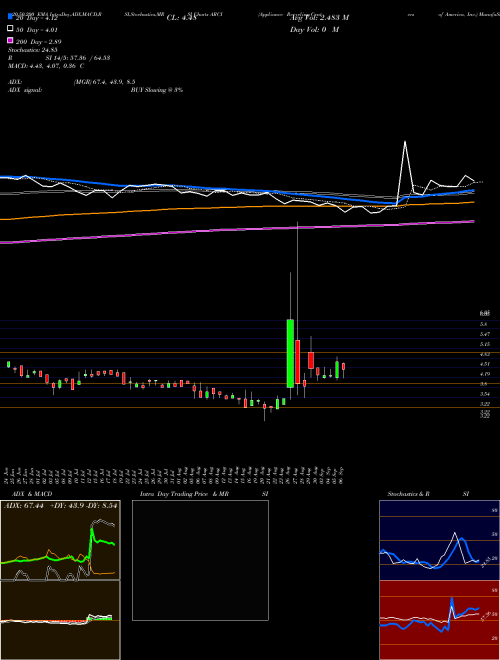This screenshot has height=660, width=500.
Task: Click the MACD values line
Action: [46, 66]
